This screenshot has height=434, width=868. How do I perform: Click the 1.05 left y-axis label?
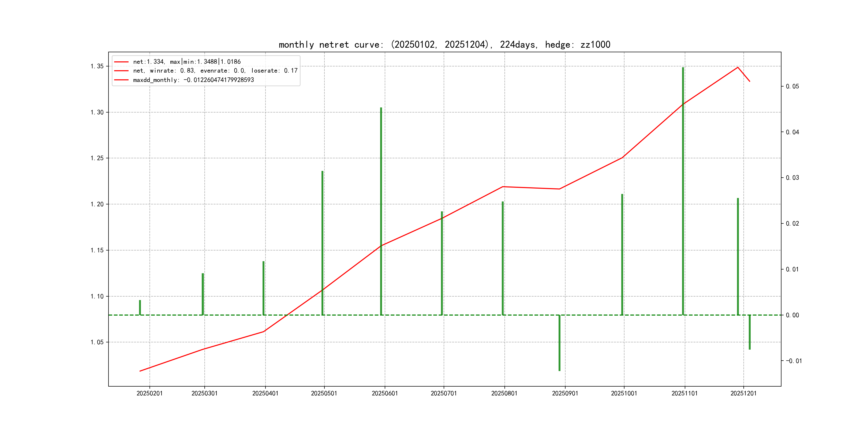point(97,342)
